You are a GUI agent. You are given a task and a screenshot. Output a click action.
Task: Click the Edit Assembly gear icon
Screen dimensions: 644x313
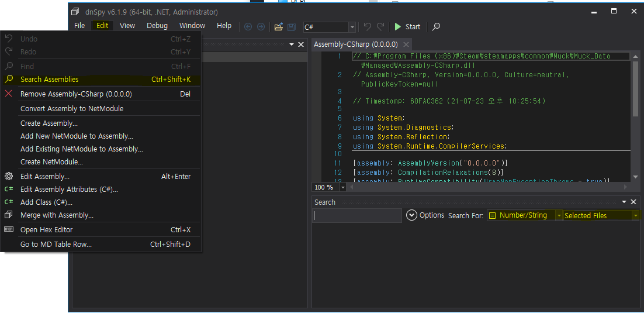(9, 177)
